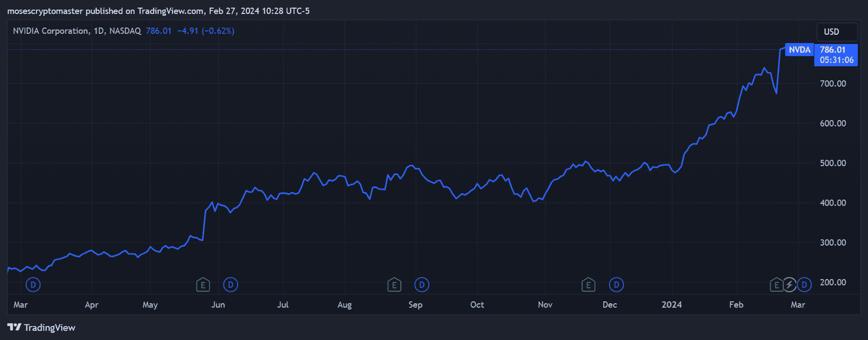This screenshot has height=340, width=868.
Task: Click the 700.00 level on price scale
Action: click(833, 84)
